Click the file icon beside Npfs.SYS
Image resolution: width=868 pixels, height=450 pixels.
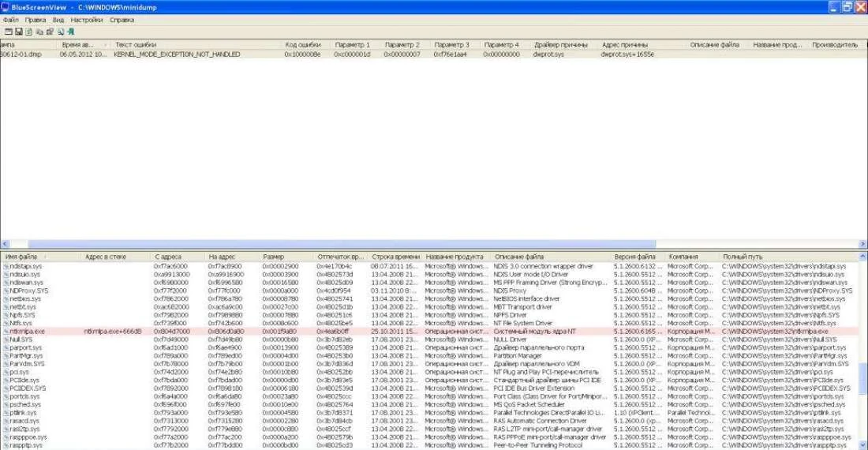click(x=6, y=315)
